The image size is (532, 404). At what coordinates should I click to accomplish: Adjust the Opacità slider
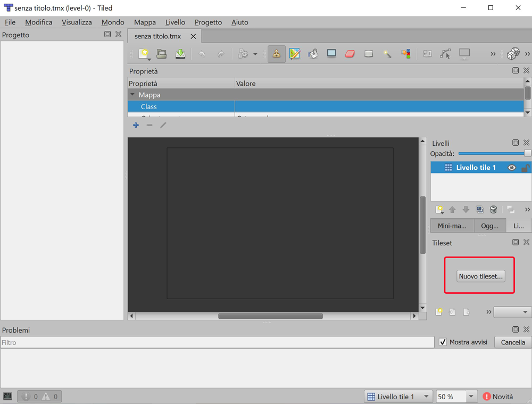coord(494,153)
